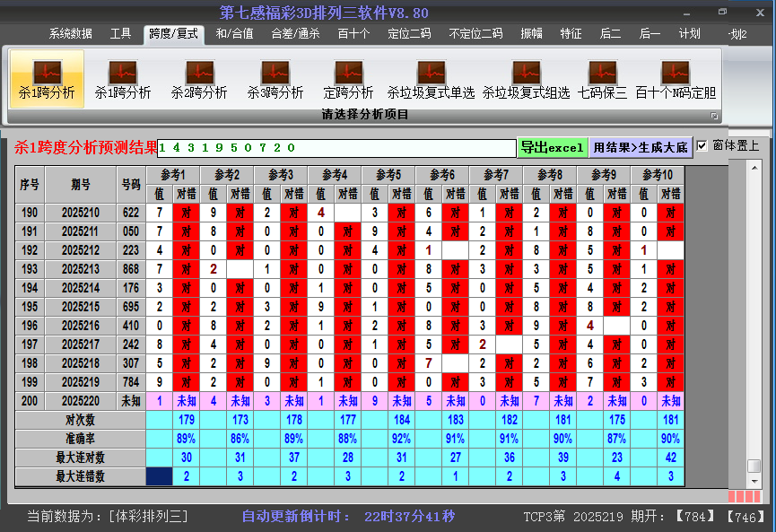Open the 杀3跨分析 icon

(x=275, y=79)
